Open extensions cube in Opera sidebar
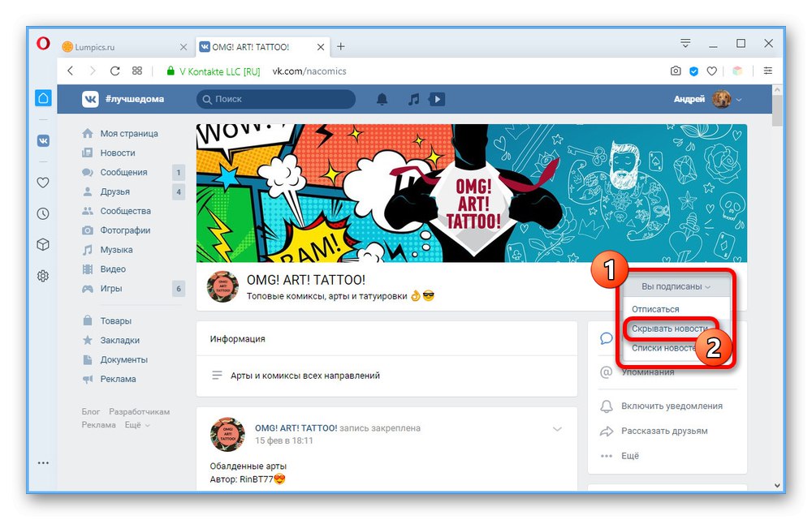 (44, 244)
